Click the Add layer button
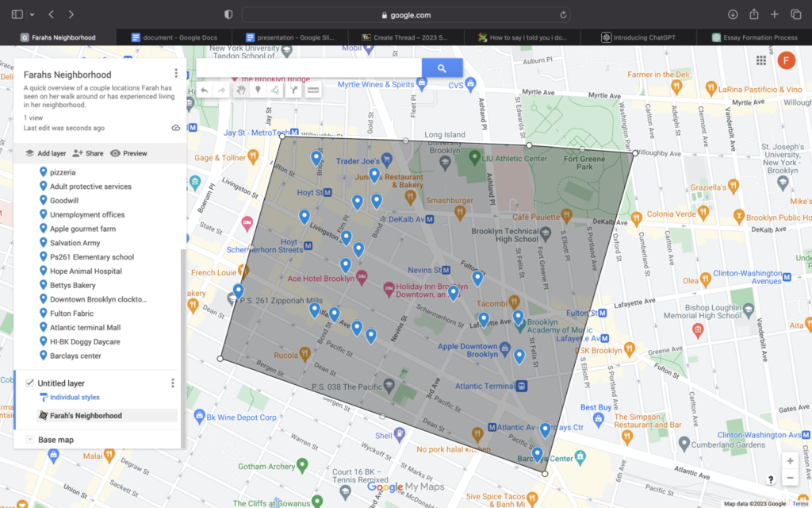Screen dimensions: 812x508 [45, 153]
